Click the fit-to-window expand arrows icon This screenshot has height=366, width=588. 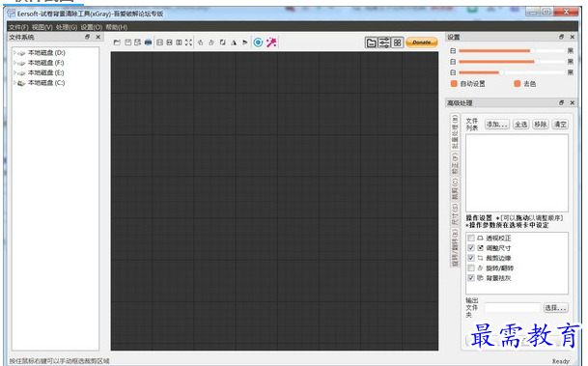(188, 42)
